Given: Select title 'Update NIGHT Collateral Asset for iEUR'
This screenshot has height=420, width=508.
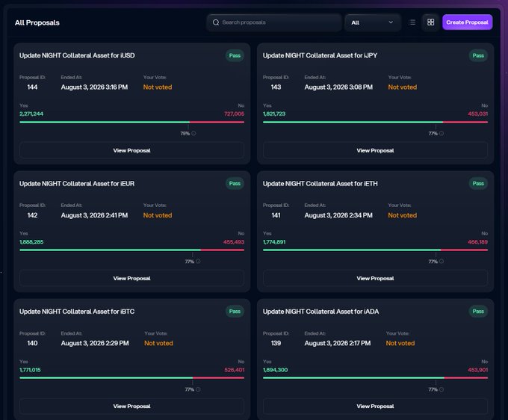Looking at the screenshot, I should click(x=77, y=183).
